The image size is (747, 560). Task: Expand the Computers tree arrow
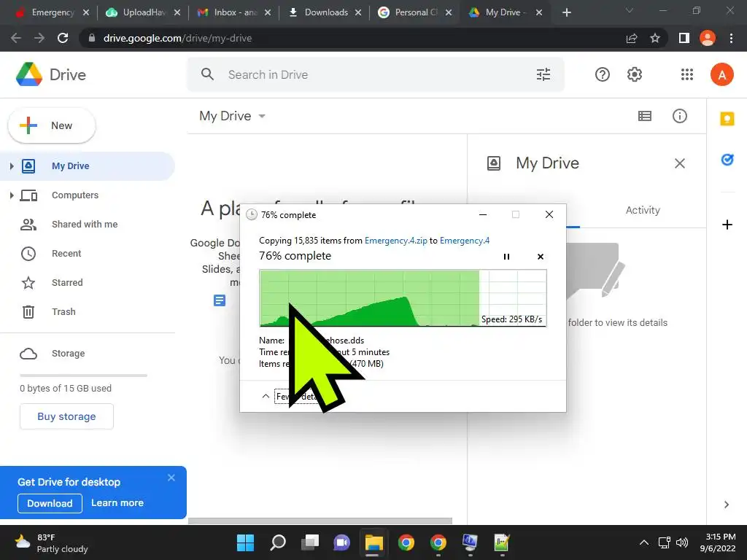click(12, 195)
